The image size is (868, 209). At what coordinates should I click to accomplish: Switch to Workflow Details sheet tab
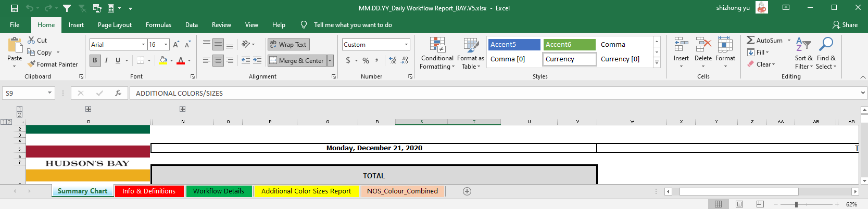coord(219,191)
